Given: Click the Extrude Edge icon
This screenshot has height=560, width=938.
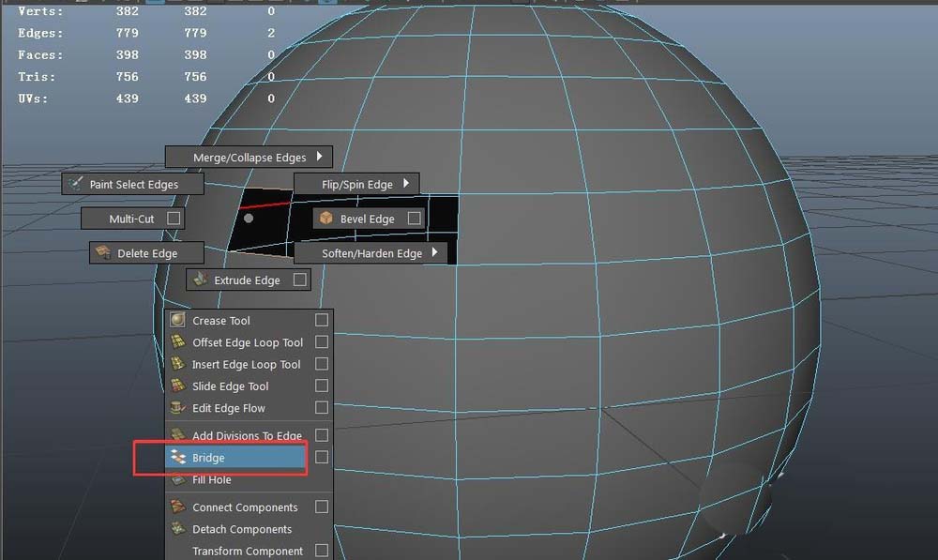Looking at the screenshot, I should (201, 279).
